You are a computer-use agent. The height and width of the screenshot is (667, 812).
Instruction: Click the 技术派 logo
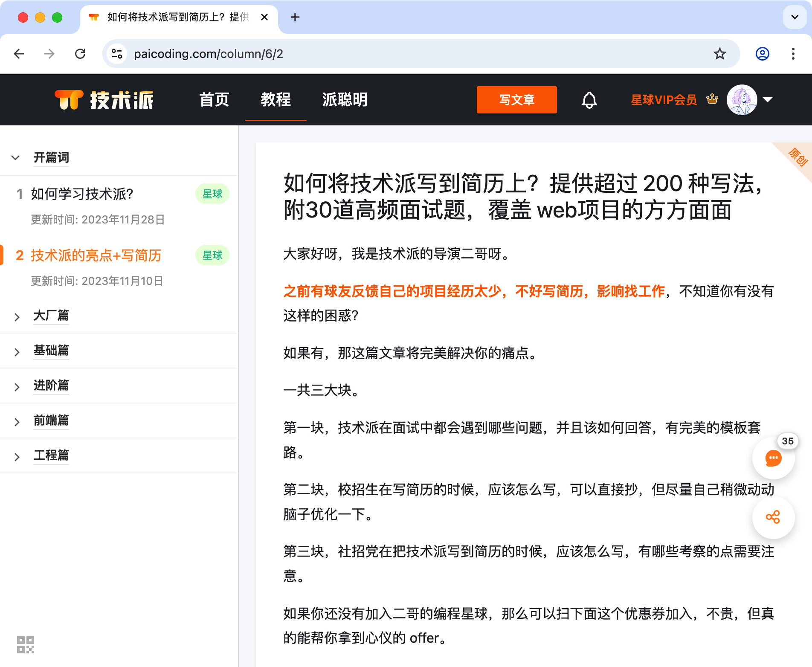pos(104,100)
